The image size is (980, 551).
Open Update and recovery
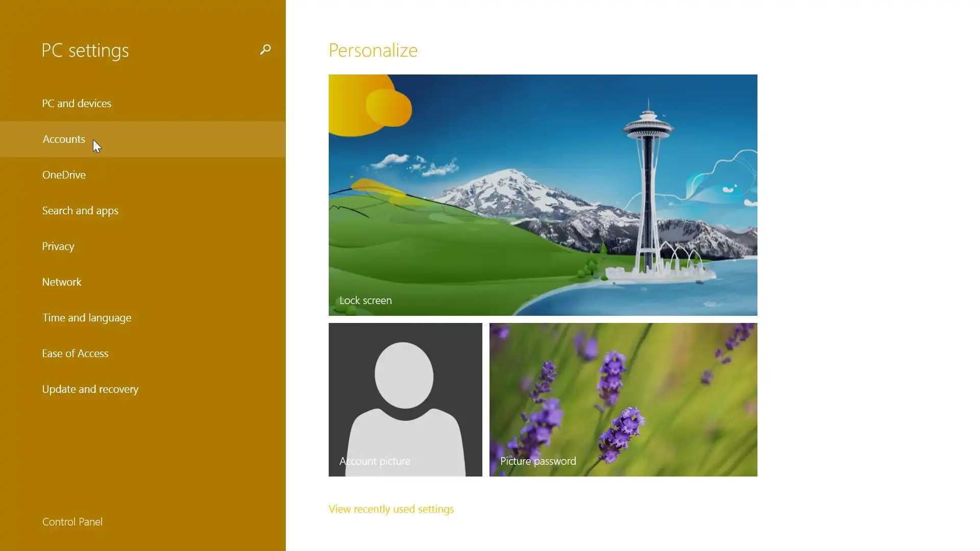(90, 389)
